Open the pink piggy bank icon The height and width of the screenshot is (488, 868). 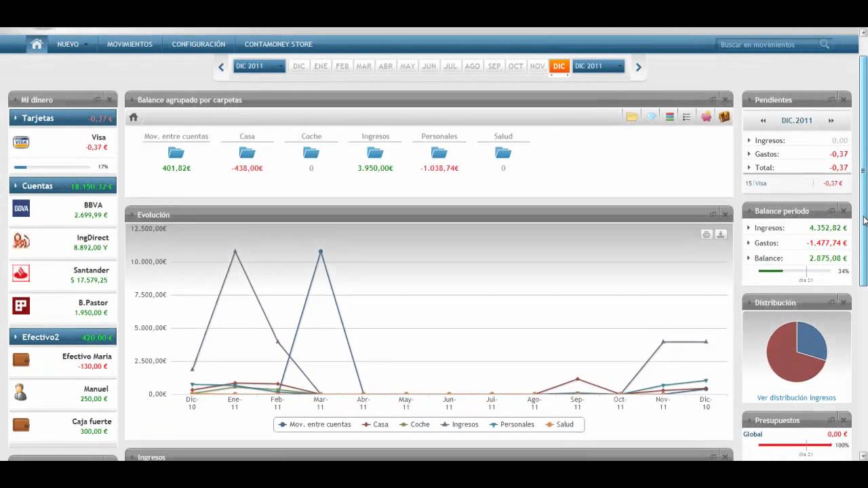coord(706,117)
